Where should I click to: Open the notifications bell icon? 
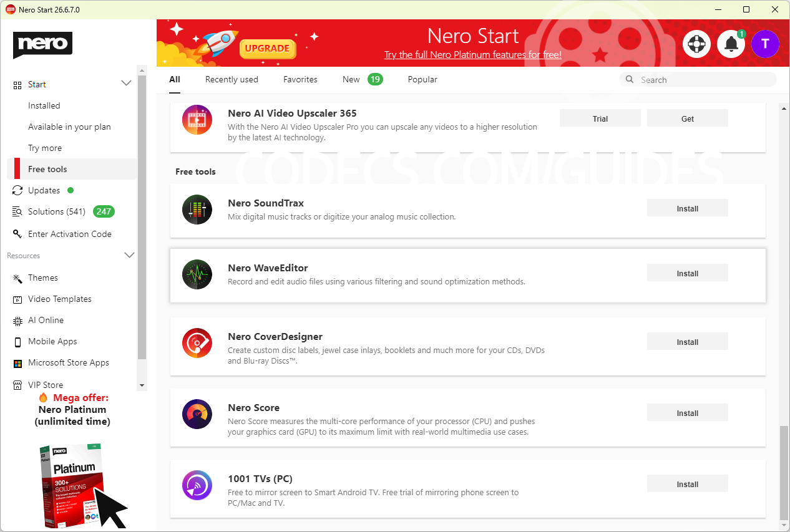(x=731, y=44)
